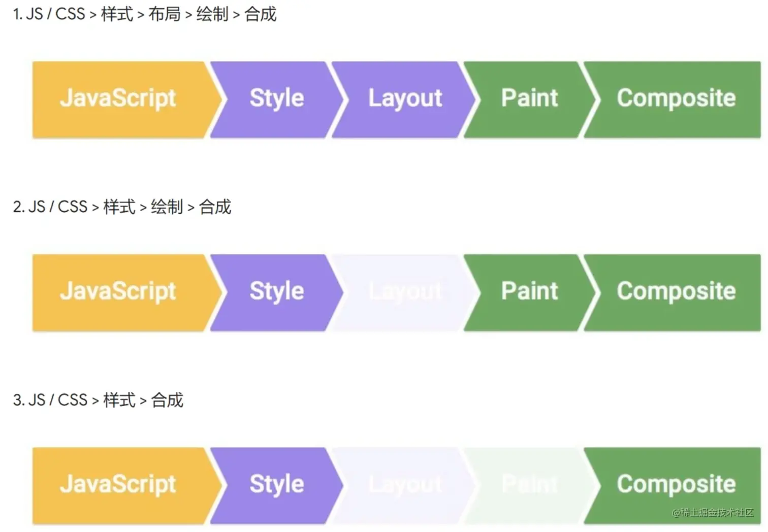Click the purple Style block in the third pipeline
This screenshot has height=532, width=768.
tap(277, 484)
